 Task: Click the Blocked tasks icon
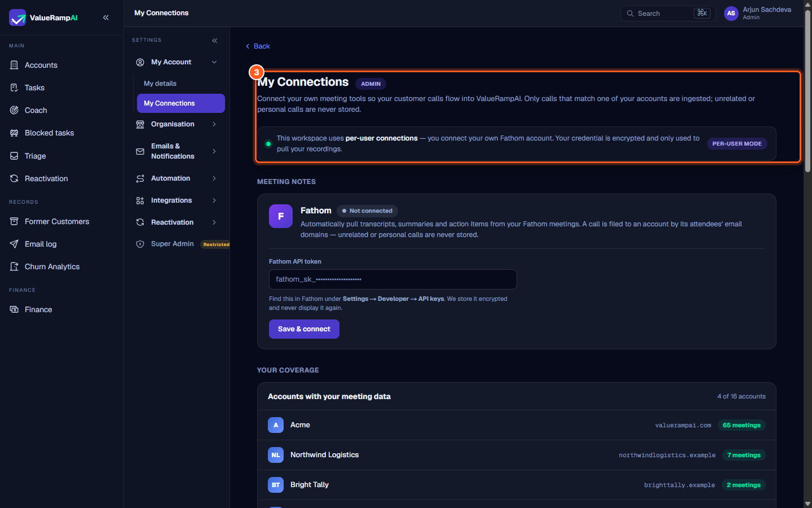14,133
